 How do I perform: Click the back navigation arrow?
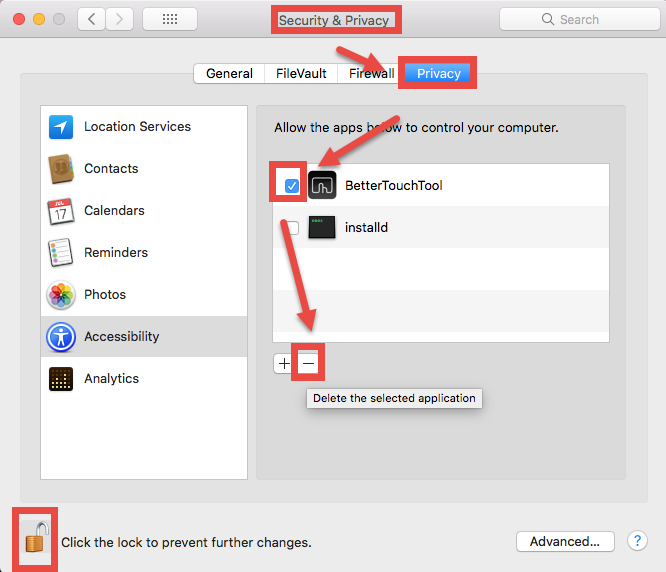click(91, 19)
